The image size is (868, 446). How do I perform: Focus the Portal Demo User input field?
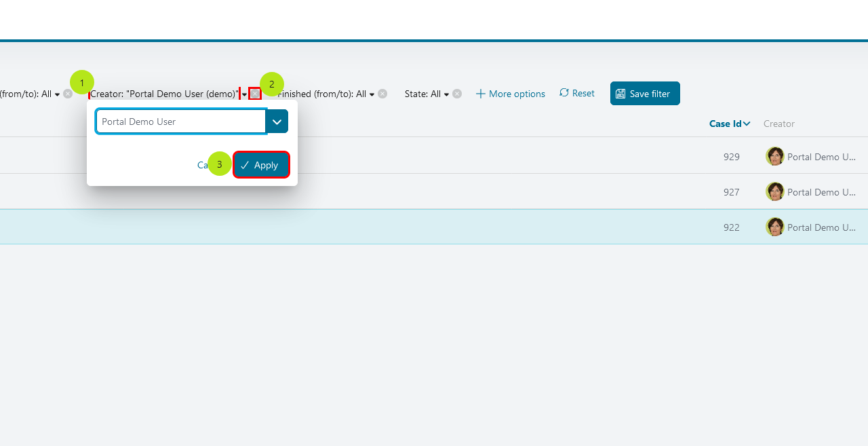coord(181,122)
